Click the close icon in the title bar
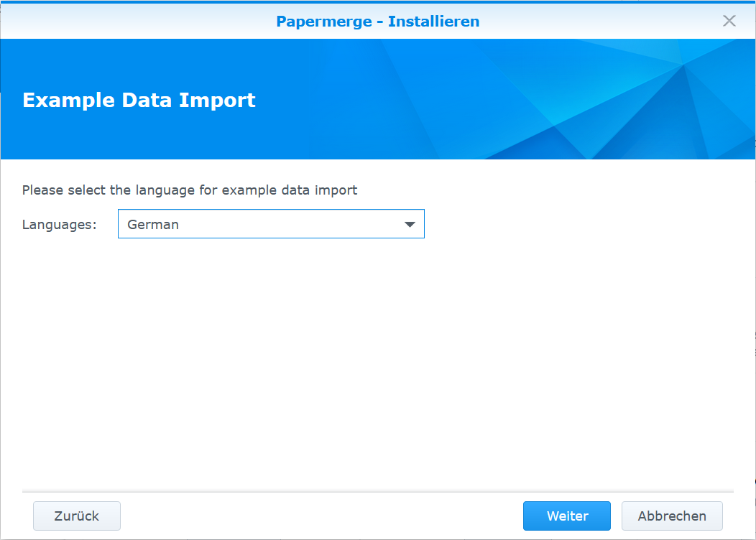 click(729, 21)
